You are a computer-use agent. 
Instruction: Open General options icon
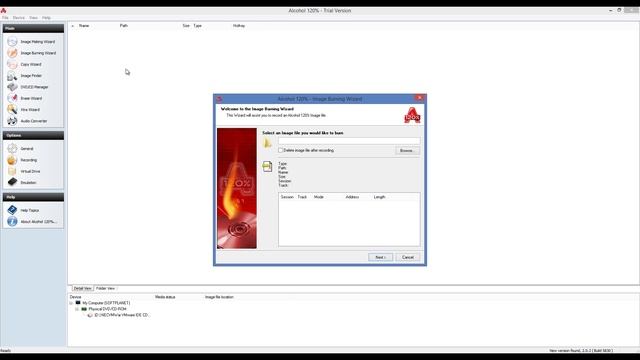pyautogui.click(x=12, y=149)
